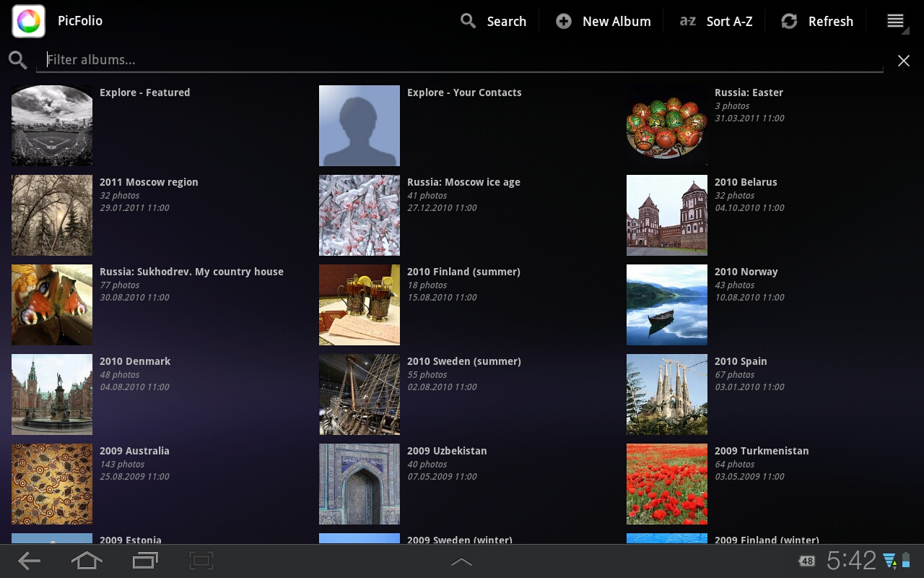924x578 pixels.
Task: Click the New Album plus icon
Action: 564,22
